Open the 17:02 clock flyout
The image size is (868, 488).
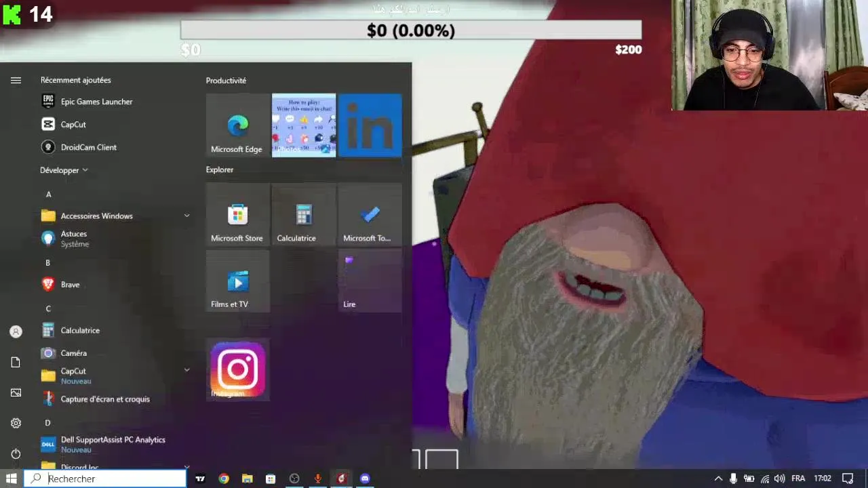click(822, 479)
